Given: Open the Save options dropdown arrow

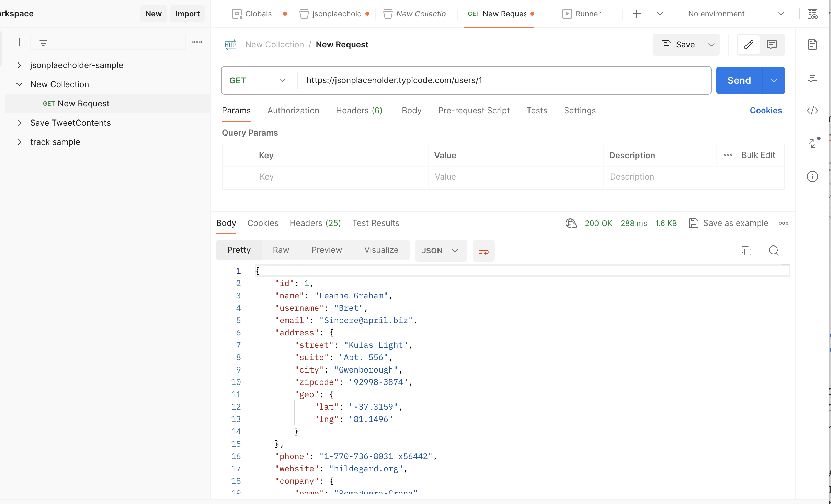Looking at the screenshot, I should pos(712,45).
